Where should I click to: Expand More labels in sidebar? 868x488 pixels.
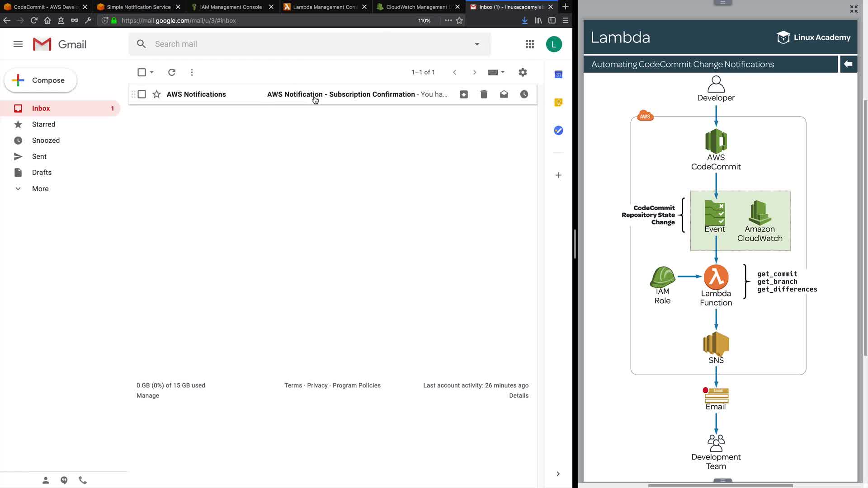pyautogui.click(x=40, y=189)
